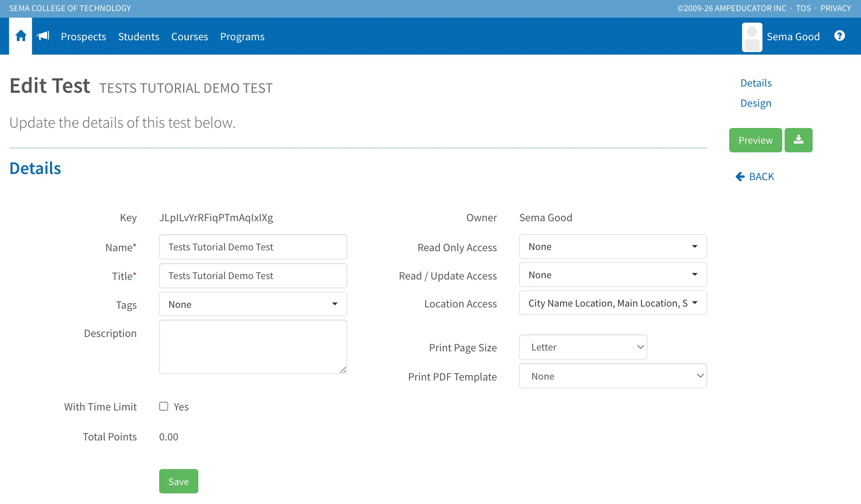Click inside the Description text area
Viewport: 861px width, 504px height.
[253, 347]
